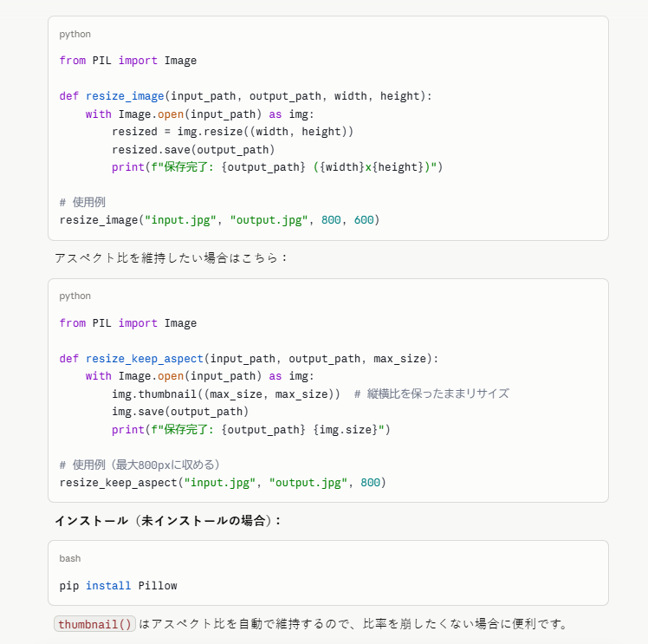This screenshot has height=644, width=648.
Task: Click the 'アスペクト比を維持したい場合はこちら：' text
Action: tap(170, 258)
